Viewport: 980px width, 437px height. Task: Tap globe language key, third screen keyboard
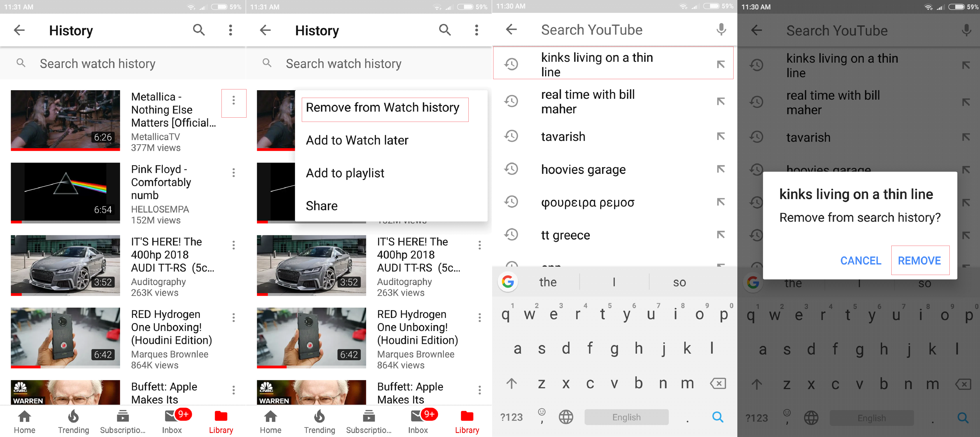(x=566, y=417)
